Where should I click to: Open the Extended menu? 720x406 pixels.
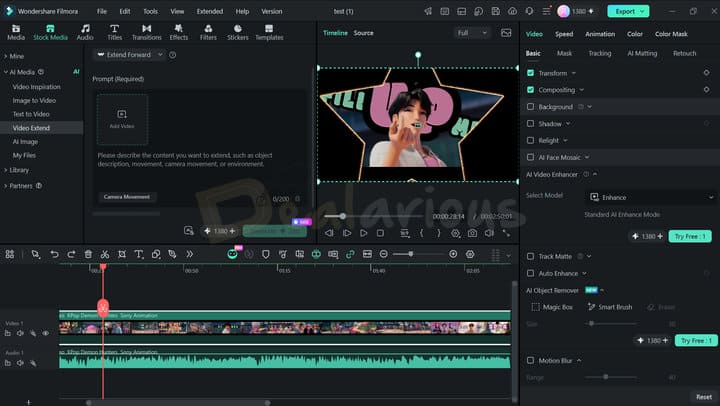[210, 11]
